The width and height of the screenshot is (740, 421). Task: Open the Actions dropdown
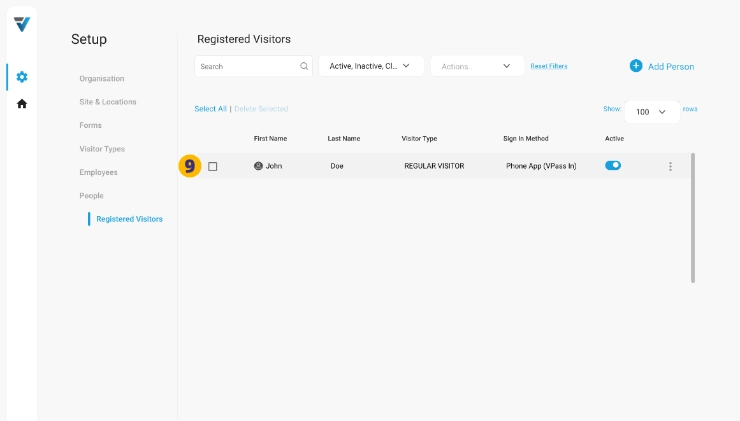[x=477, y=66]
